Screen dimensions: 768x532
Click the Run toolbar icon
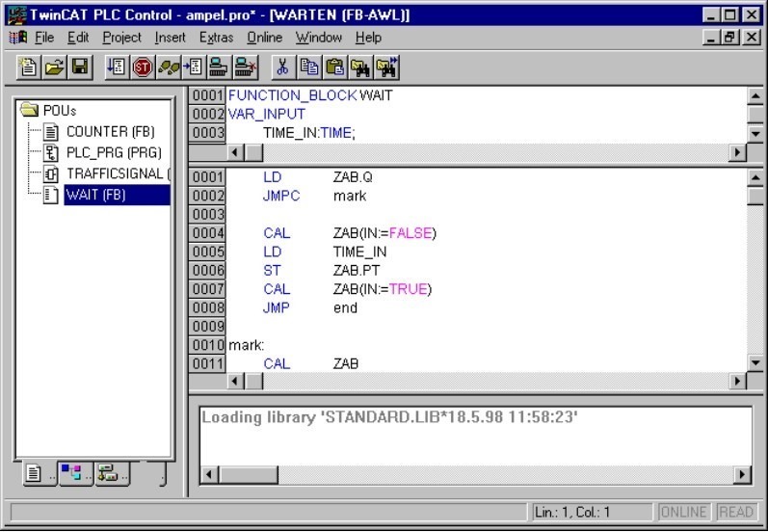pos(117,66)
